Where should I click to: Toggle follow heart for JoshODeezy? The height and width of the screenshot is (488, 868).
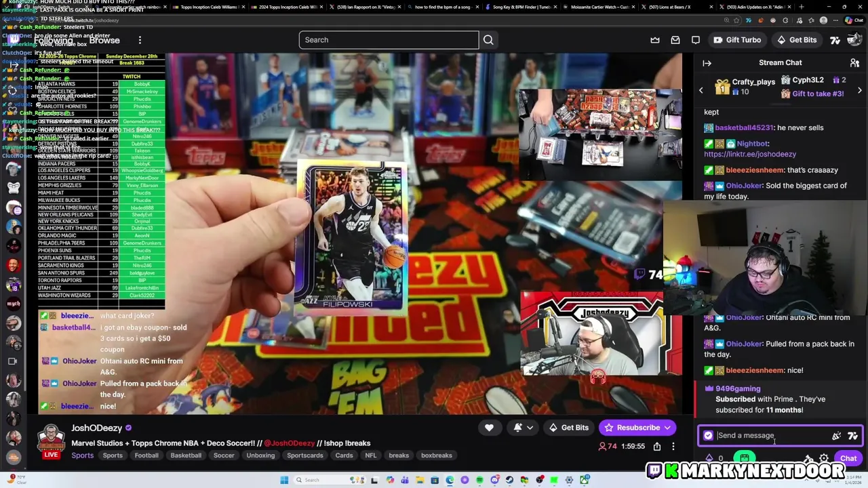pos(489,428)
